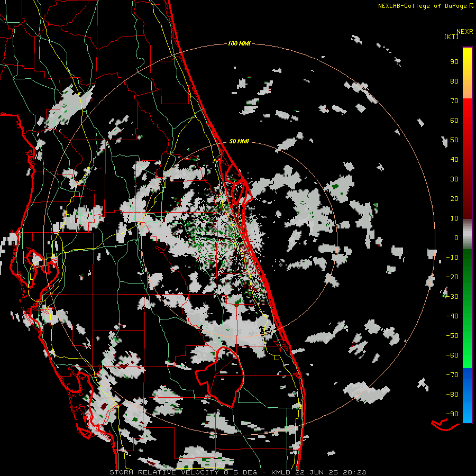Screen dimensions: 476x476
Task: Click the 20 value on the velocity scale
Action: tap(454, 198)
